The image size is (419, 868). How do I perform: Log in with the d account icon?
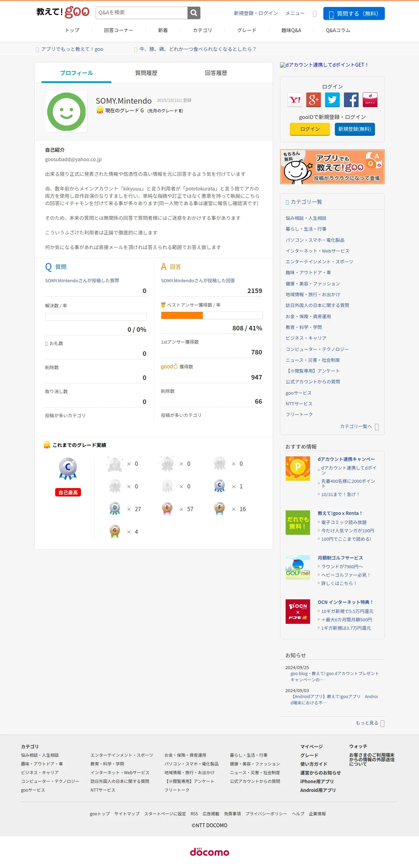click(370, 100)
